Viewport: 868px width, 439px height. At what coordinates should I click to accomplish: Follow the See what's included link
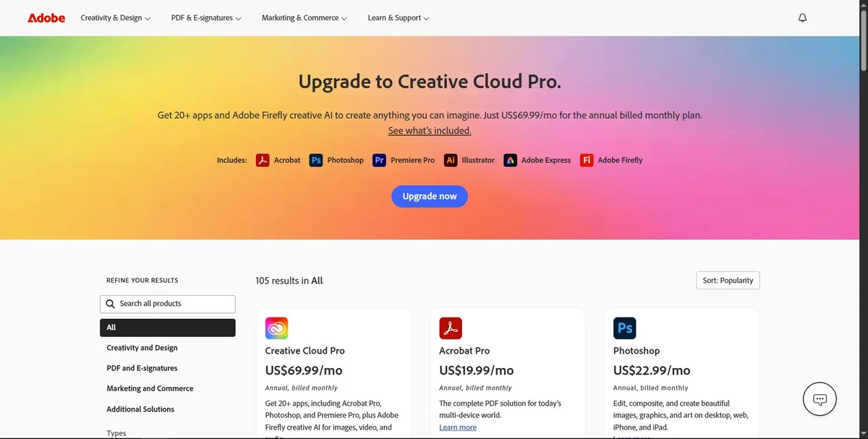(x=430, y=130)
